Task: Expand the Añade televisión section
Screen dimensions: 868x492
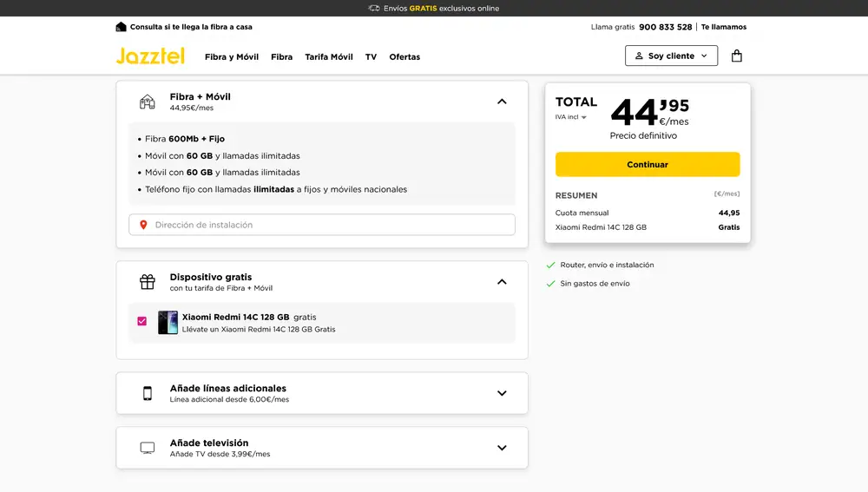Action: 502,448
